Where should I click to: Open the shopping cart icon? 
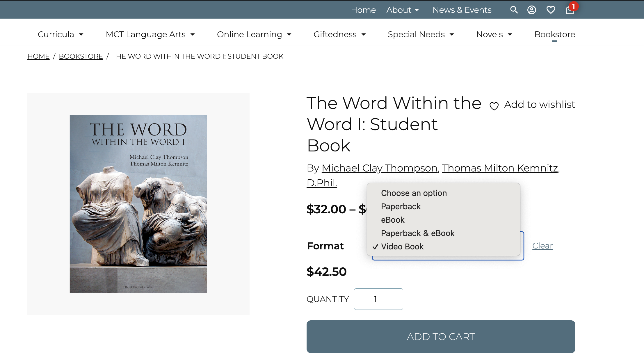click(x=570, y=10)
